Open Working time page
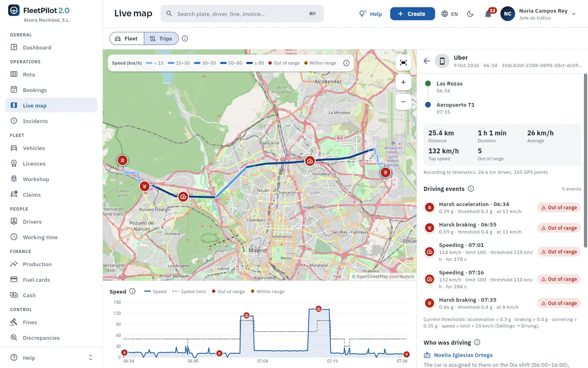 click(x=51, y=237)
